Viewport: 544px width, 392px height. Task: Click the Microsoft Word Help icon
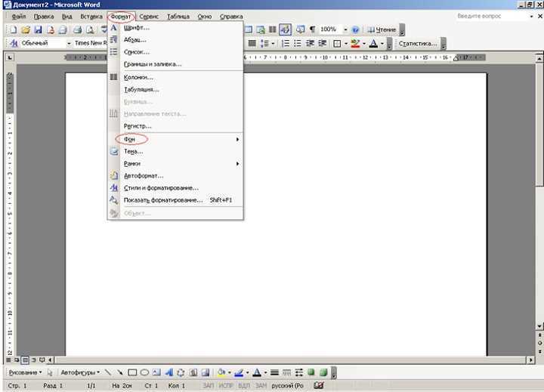[355, 29]
